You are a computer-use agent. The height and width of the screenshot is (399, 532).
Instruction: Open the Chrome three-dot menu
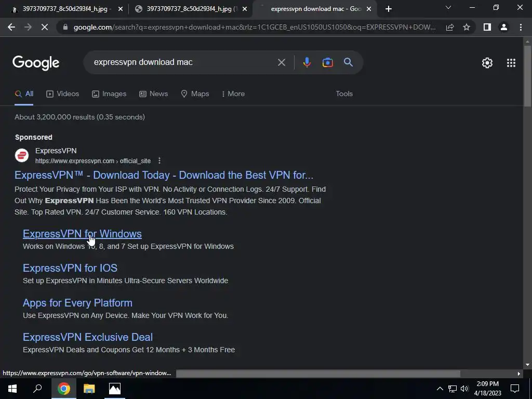[521, 27]
